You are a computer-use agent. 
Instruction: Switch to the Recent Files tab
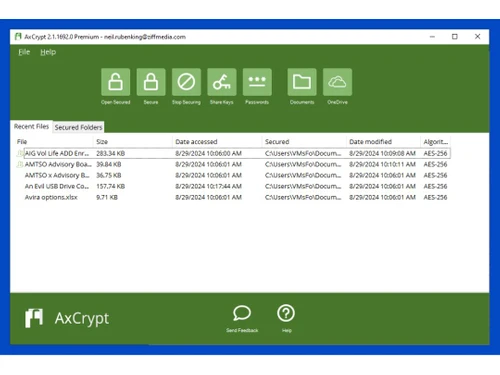[x=31, y=127]
